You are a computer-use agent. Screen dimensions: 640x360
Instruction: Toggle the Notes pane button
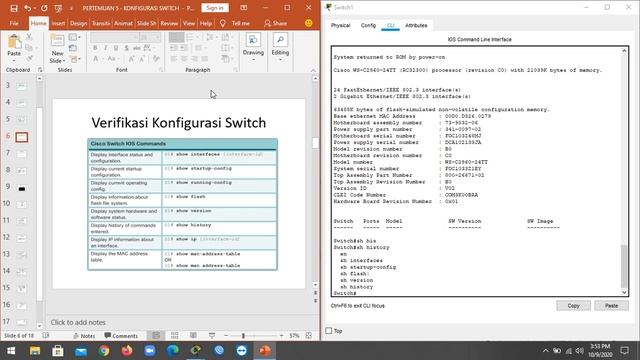pyautogui.click(x=84, y=336)
